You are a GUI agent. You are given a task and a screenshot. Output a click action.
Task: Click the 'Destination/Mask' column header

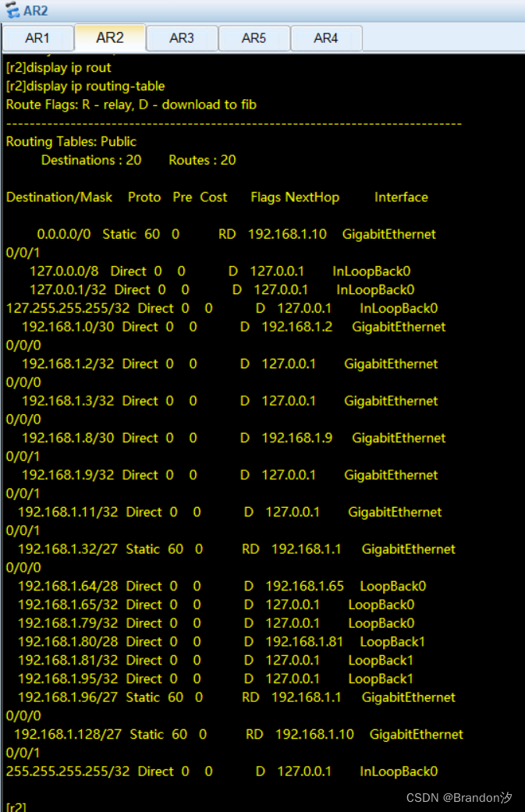click(59, 197)
